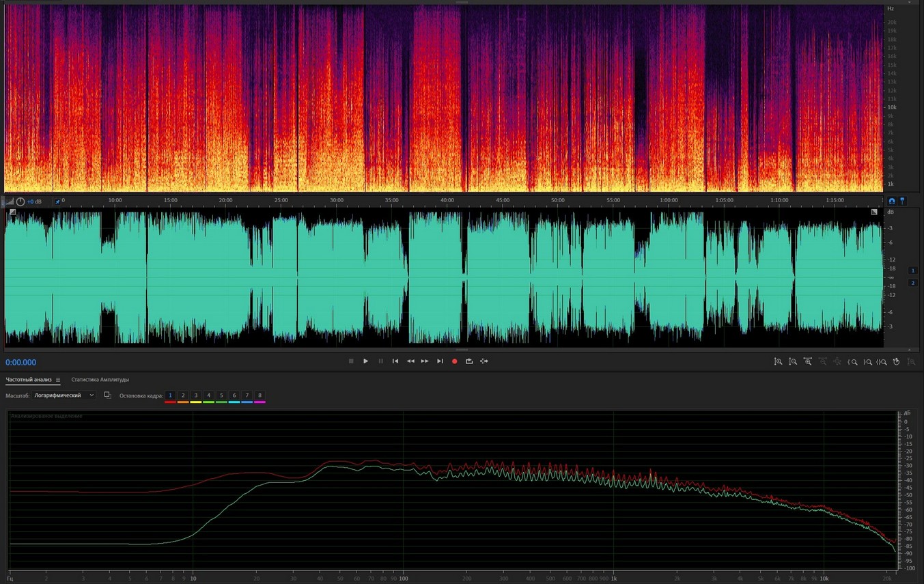
Task: Select the Частотный анализ tab
Action: point(28,380)
